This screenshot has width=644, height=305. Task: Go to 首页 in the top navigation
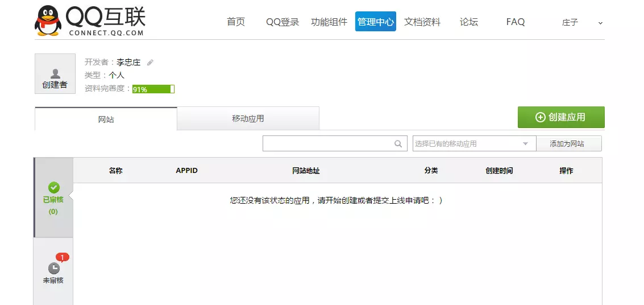pyautogui.click(x=236, y=22)
